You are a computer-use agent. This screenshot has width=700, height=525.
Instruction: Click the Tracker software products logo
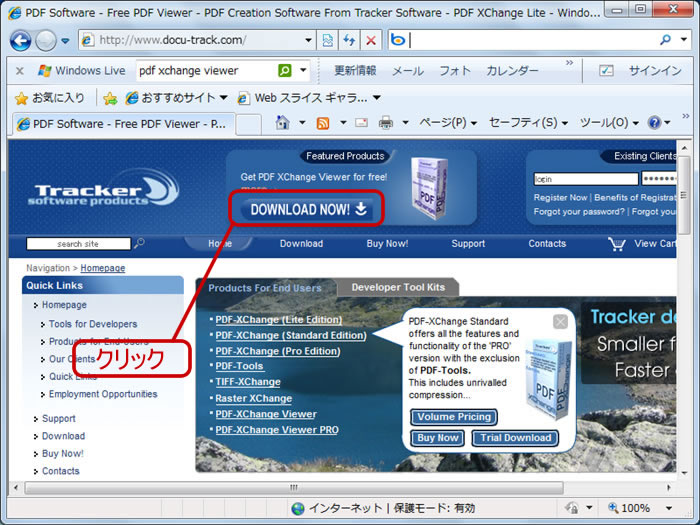(x=104, y=188)
